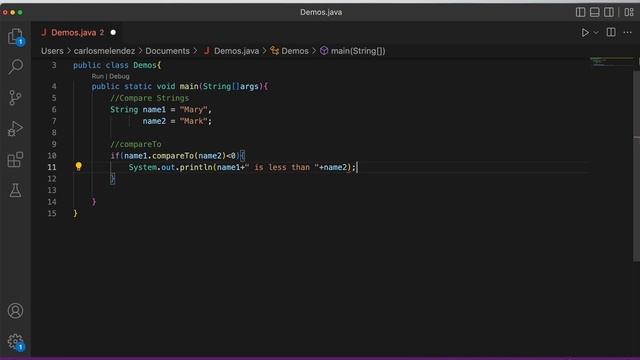The image size is (640, 360).
Task: Click Documents breadcrumb segment
Action: 167,51
